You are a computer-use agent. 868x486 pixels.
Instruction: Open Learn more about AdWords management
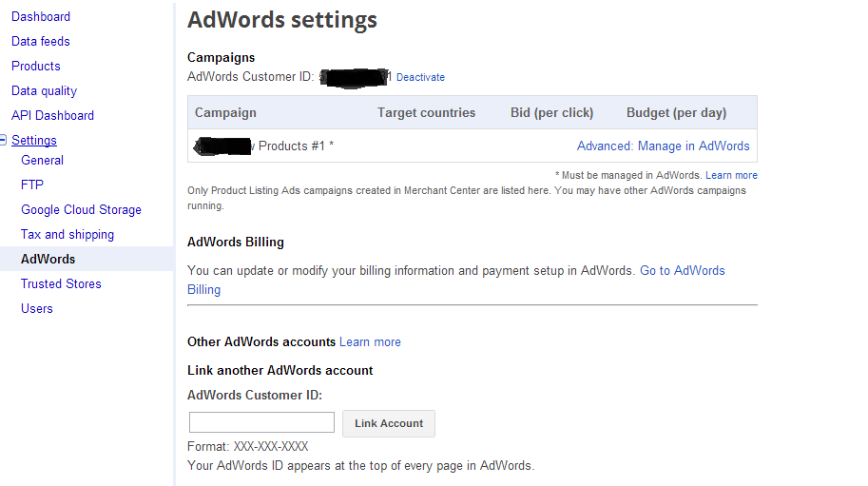[x=731, y=175]
